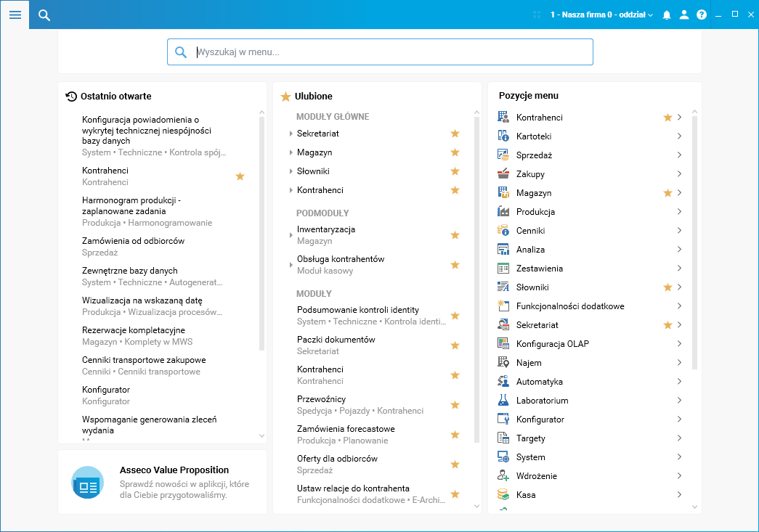The height and width of the screenshot is (532, 759).
Task: Click Funkcjonalności dodatkowe icon
Action: pyautogui.click(x=503, y=306)
